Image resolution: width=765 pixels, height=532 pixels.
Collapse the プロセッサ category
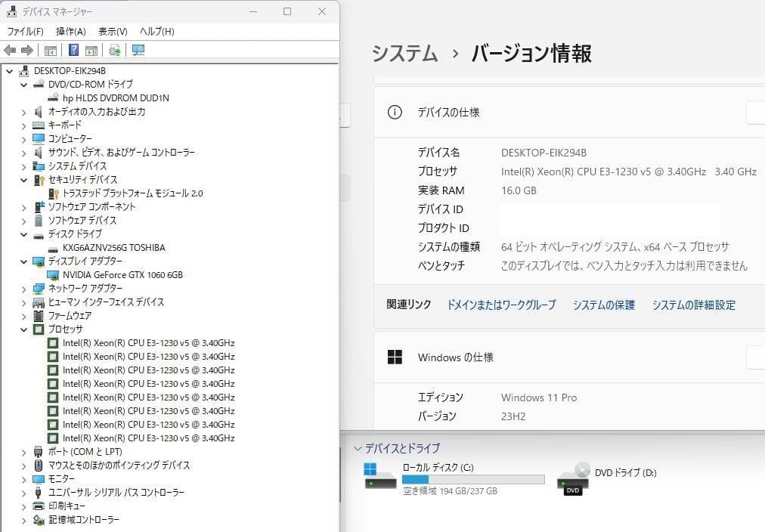pyautogui.click(x=24, y=329)
